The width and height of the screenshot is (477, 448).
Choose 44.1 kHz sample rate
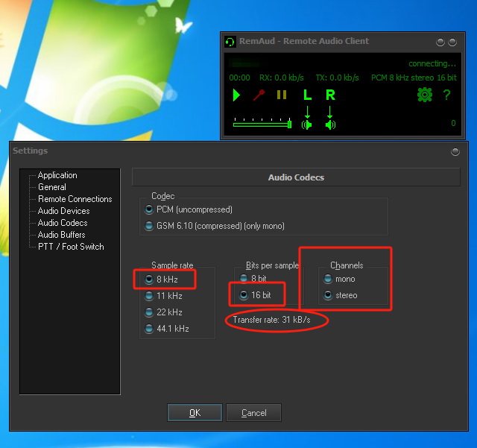click(167, 329)
